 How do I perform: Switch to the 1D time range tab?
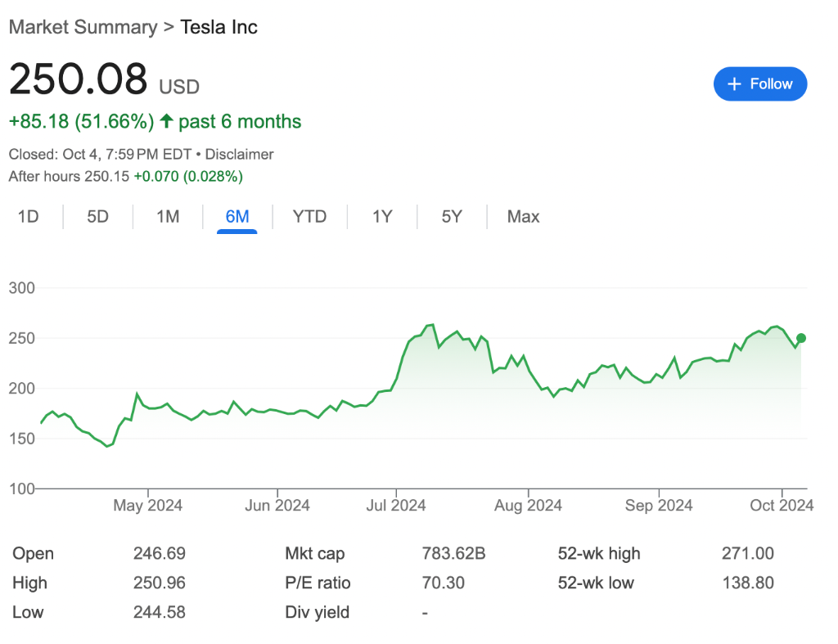pos(29,217)
